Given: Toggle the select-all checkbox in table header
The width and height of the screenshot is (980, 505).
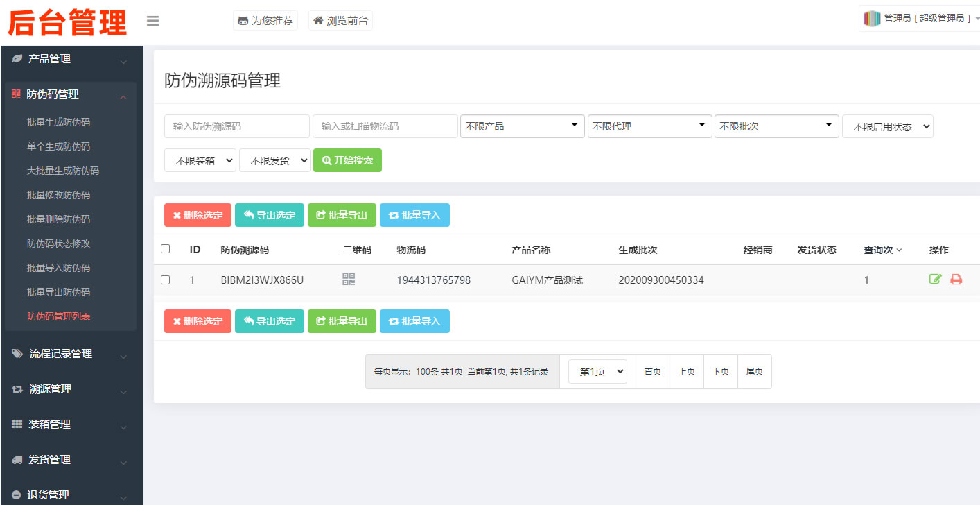Looking at the screenshot, I should pos(165,249).
